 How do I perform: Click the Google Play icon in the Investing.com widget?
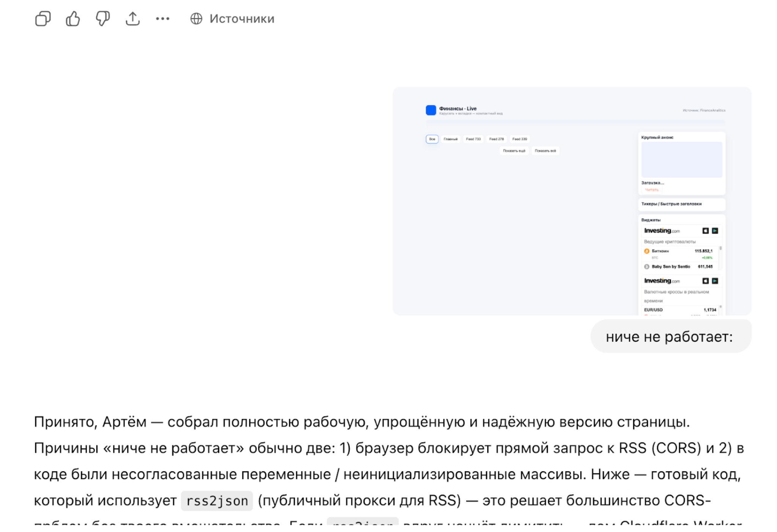pos(715,231)
